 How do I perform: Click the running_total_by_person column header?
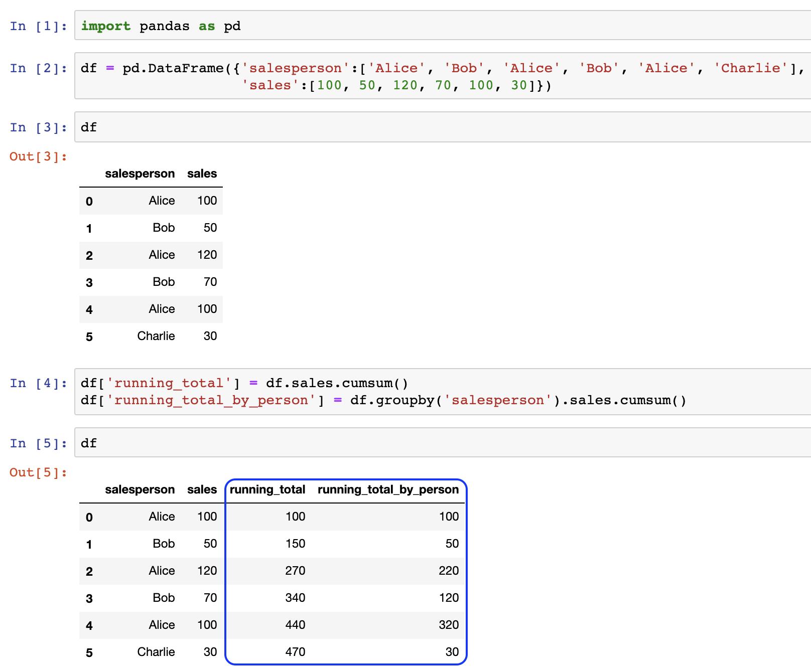[388, 489]
